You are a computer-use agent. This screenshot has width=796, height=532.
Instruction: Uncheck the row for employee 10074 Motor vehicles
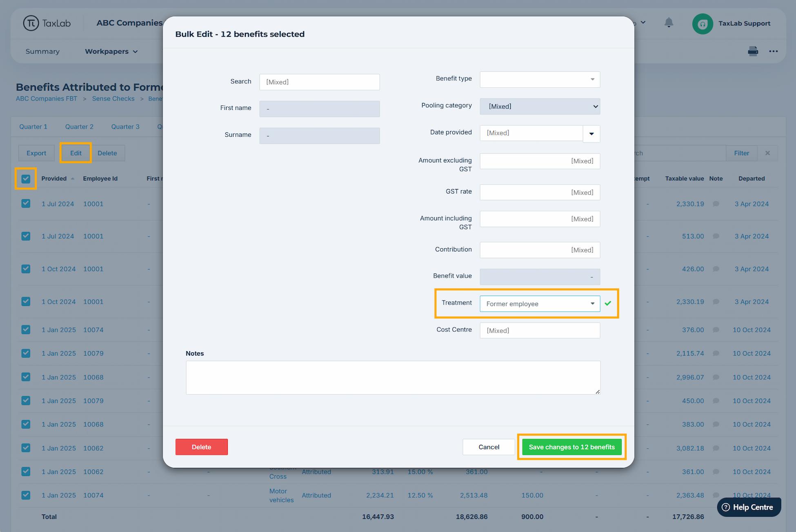(26, 495)
